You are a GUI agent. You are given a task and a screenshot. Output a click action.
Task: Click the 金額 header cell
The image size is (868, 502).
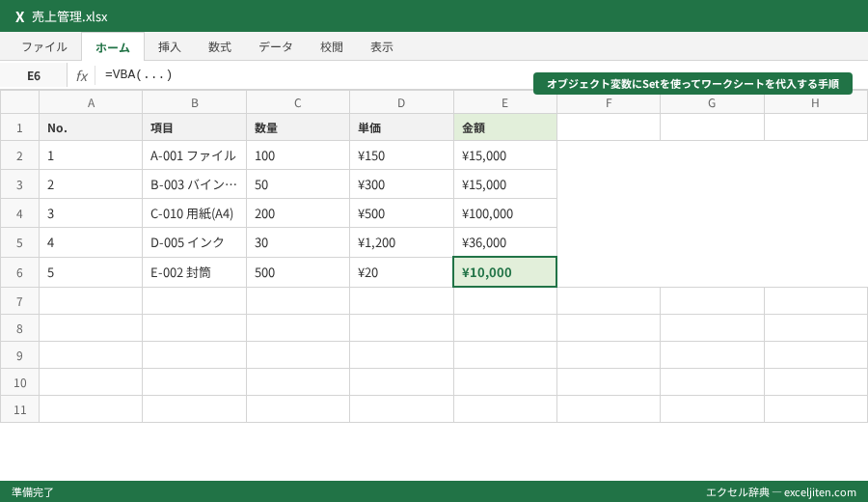[504, 127]
